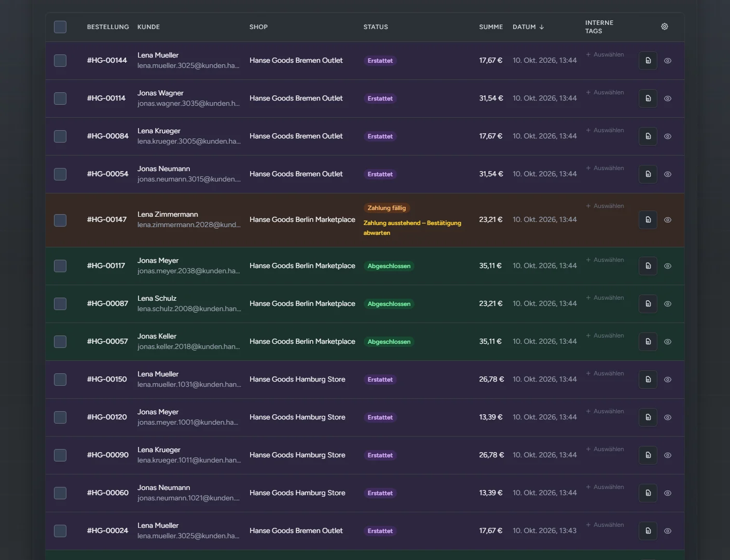Viewport: 730px width, 560px height.
Task: View details of order #HG-00150
Action: click(668, 380)
